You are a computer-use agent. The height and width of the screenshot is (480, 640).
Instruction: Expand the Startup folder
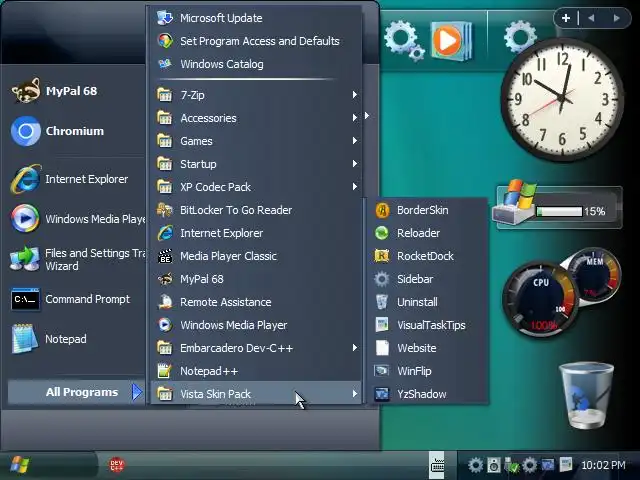click(256, 164)
